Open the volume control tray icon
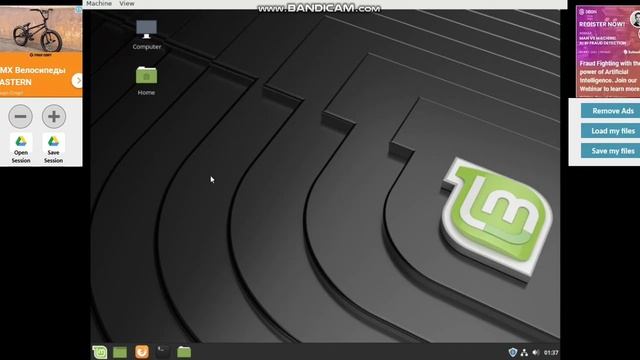Screen dimensions: 640x360 point(536,352)
